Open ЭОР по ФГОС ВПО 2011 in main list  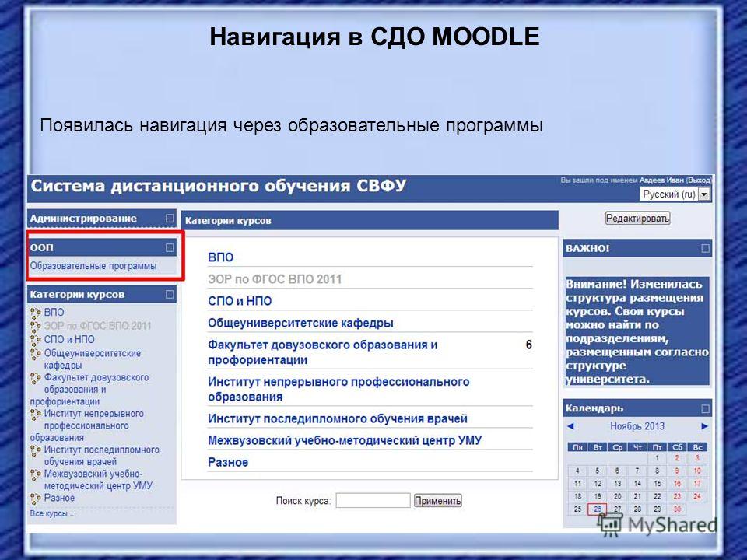pyautogui.click(x=275, y=279)
